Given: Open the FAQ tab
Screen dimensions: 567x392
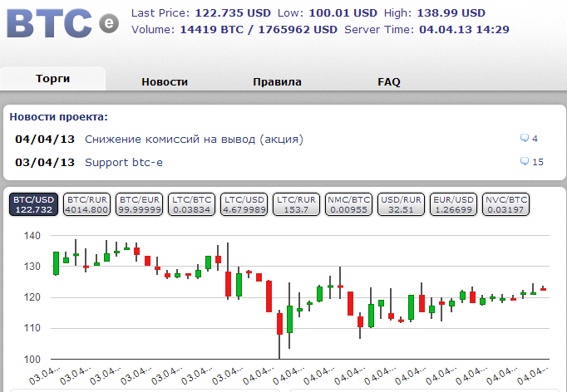Looking at the screenshot, I should tap(389, 82).
